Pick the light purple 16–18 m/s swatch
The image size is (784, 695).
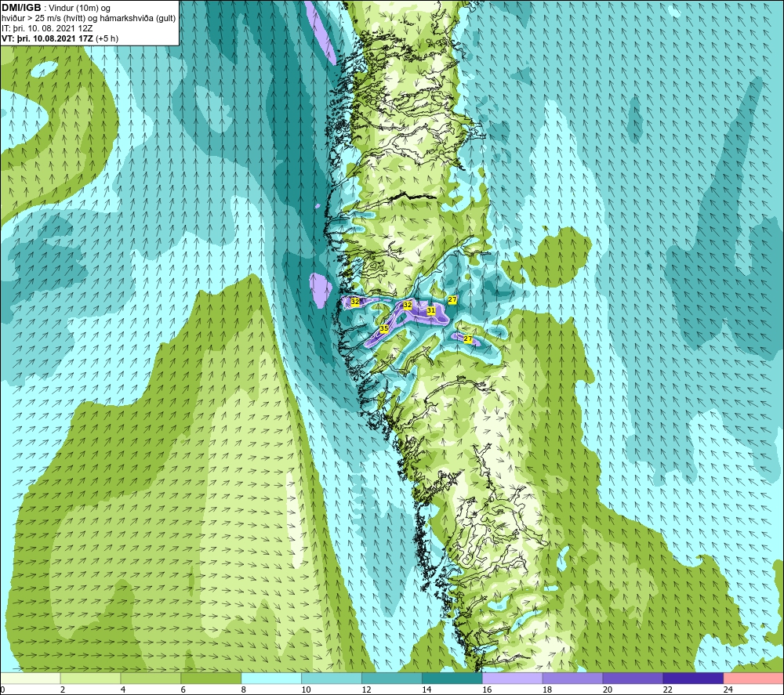513,678
